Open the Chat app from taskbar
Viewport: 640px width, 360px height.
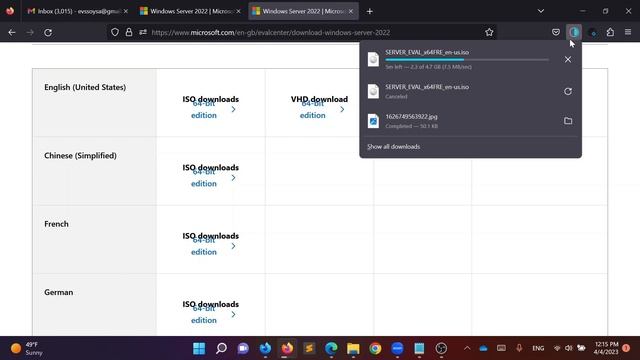pos(243,349)
